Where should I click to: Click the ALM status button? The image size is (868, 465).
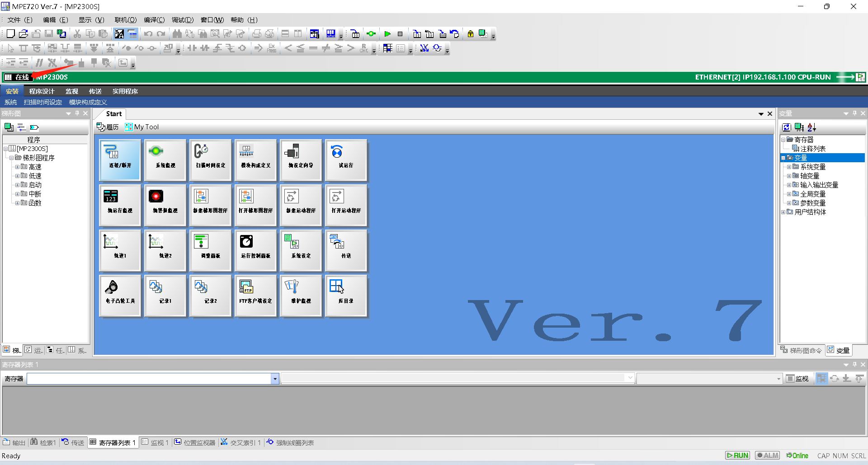(767, 456)
